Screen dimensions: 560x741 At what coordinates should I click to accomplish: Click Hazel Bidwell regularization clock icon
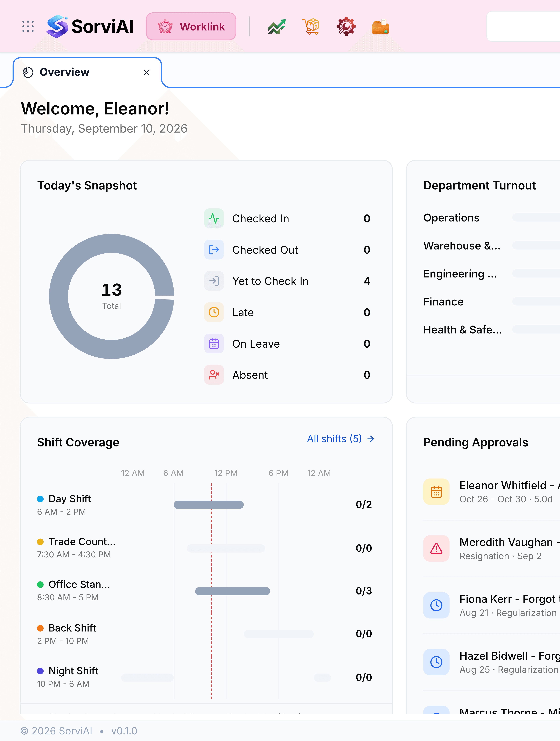(x=436, y=662)
